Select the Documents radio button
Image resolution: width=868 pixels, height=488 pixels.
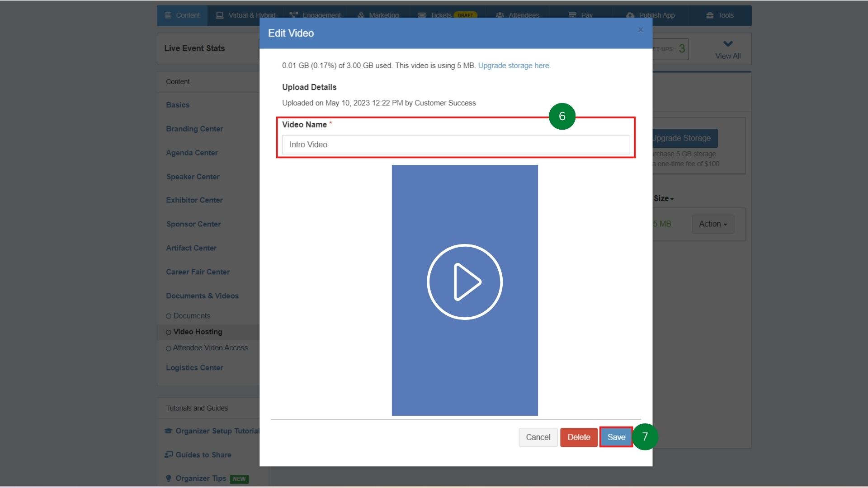click(169, 316)
